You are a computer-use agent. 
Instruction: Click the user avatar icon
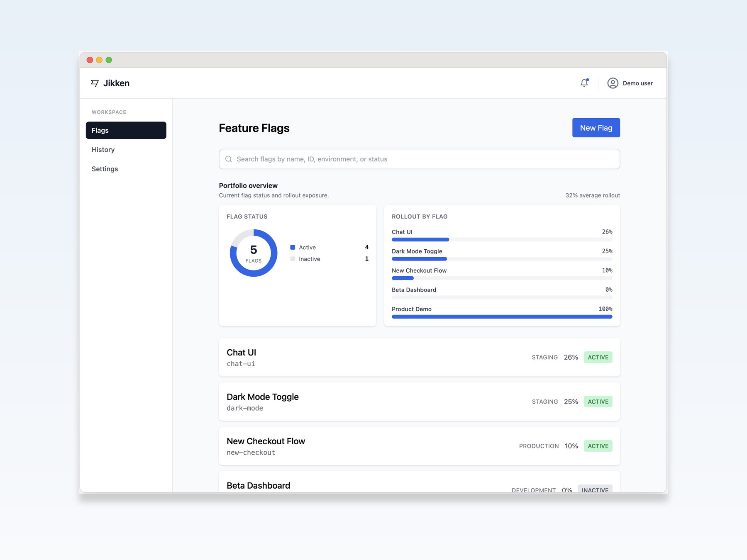coord(613,83)
